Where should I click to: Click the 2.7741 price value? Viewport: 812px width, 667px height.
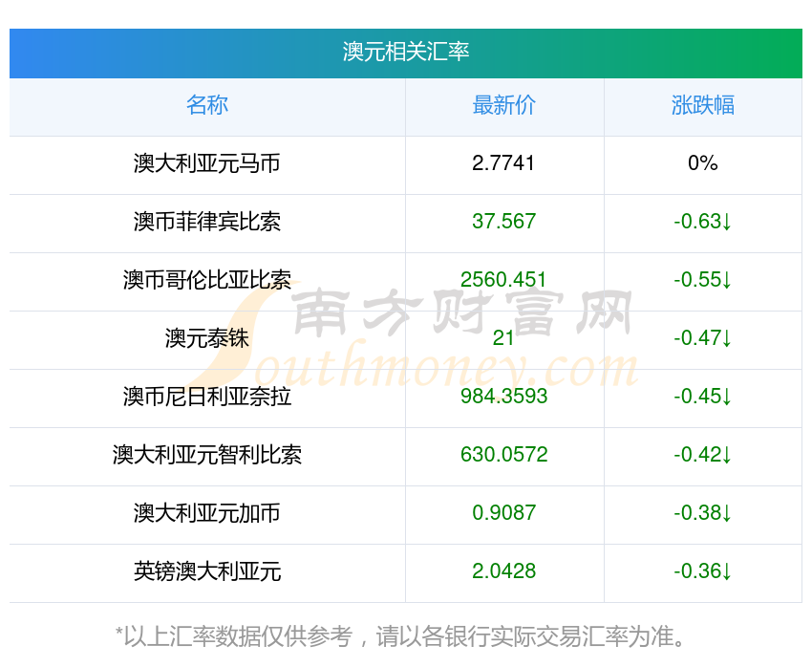(x=503, y=163)
